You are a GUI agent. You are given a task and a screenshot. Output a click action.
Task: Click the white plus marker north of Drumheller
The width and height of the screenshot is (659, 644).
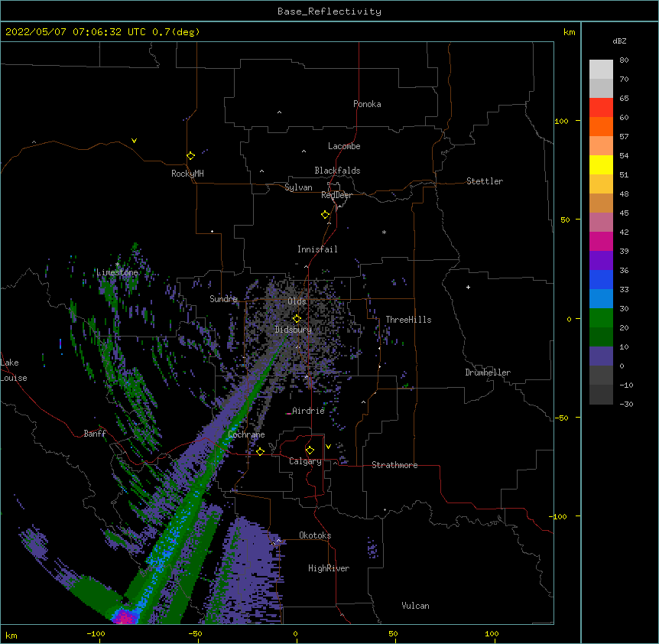(x=468, y=287)
